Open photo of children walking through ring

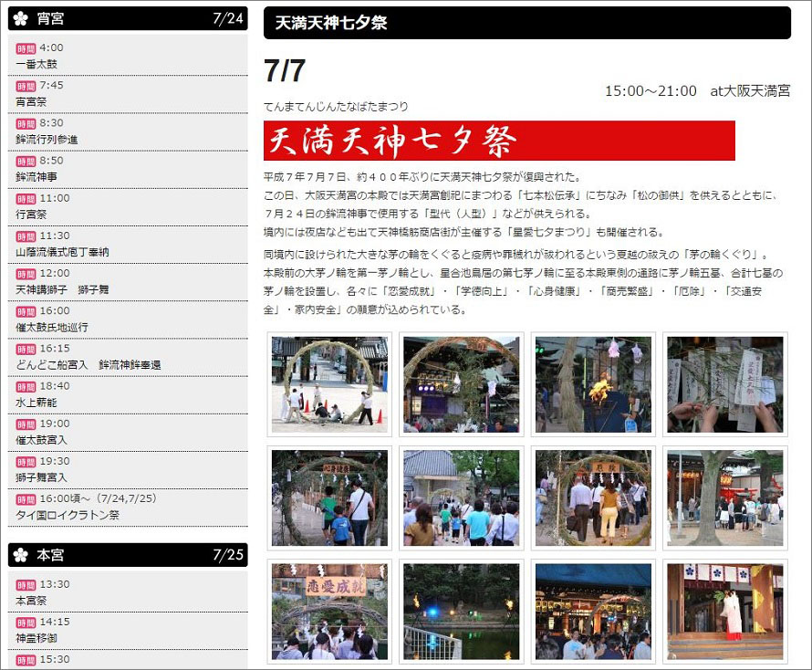330,498
